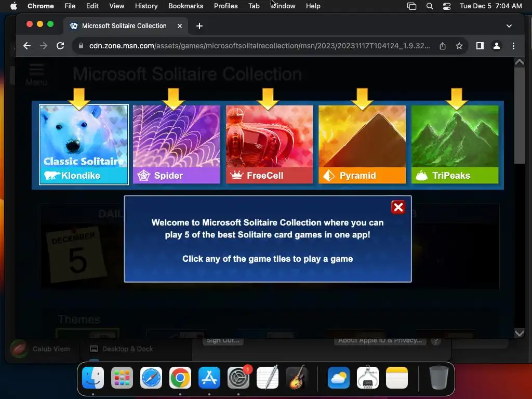Close the Microsoft Solitaire Collection tab
532x399 pixels.
point(180,26)
